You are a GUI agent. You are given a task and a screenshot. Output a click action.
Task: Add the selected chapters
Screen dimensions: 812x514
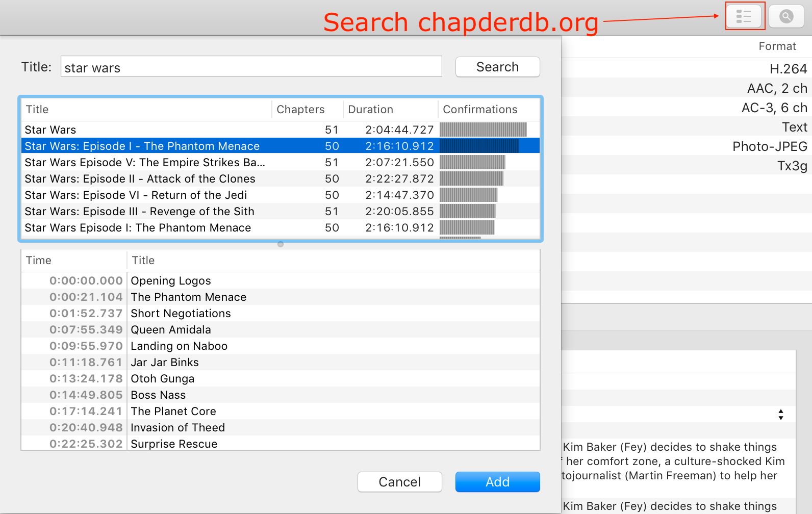(x=497, y=482)
